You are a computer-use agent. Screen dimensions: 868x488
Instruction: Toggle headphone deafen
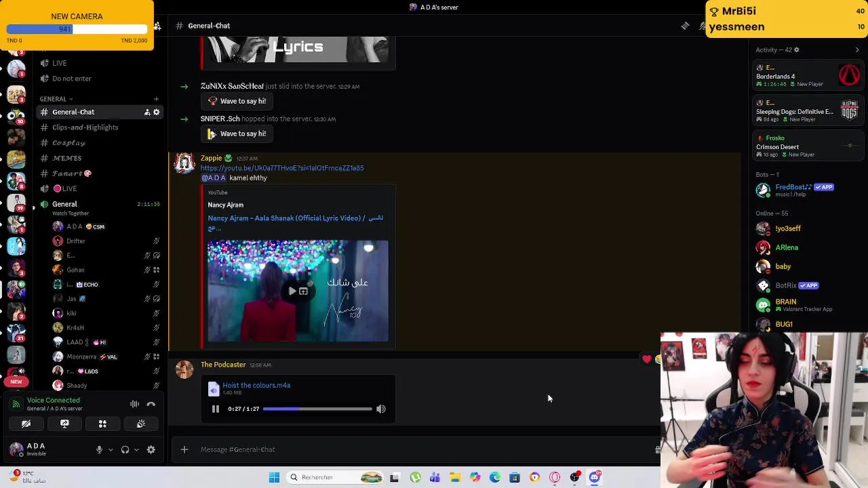pos(125,449)
